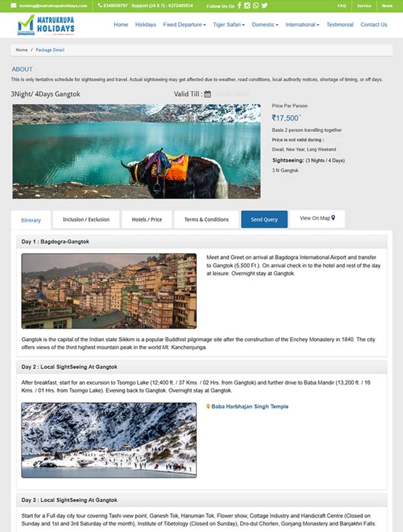Click the envelope email icon at top left
Image resolution: width=403 pixels, height=532 pixels.
(x=14, y=5)
